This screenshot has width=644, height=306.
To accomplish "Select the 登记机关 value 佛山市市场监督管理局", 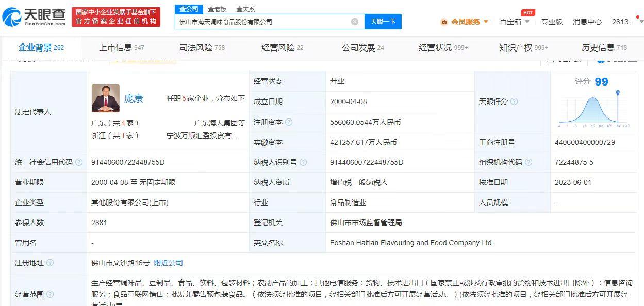I will tap(366, 223).
